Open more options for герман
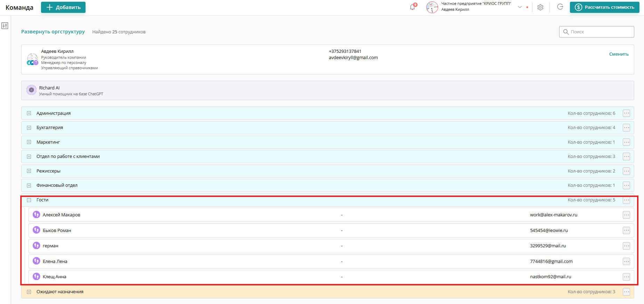 (x=627, y=246)
